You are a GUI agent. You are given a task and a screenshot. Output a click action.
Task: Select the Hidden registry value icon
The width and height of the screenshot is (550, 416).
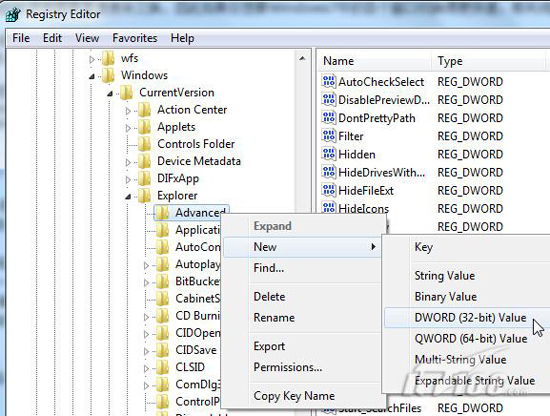(x=329, y=154)
